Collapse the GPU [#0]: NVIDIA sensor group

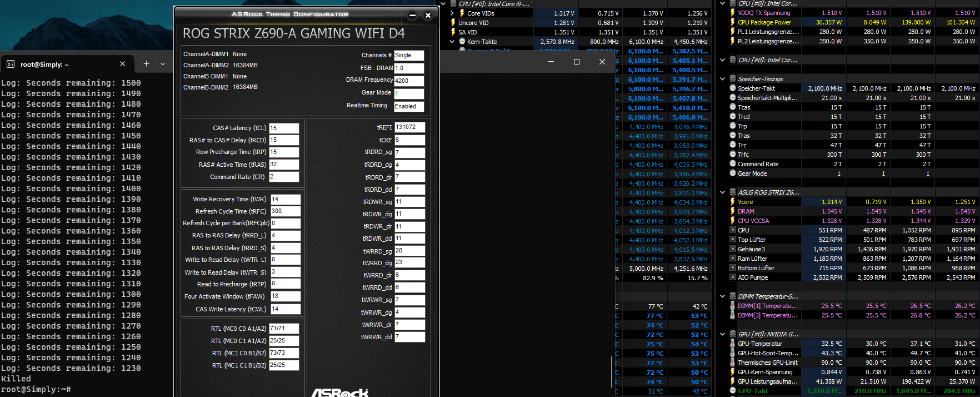[722, 334]
